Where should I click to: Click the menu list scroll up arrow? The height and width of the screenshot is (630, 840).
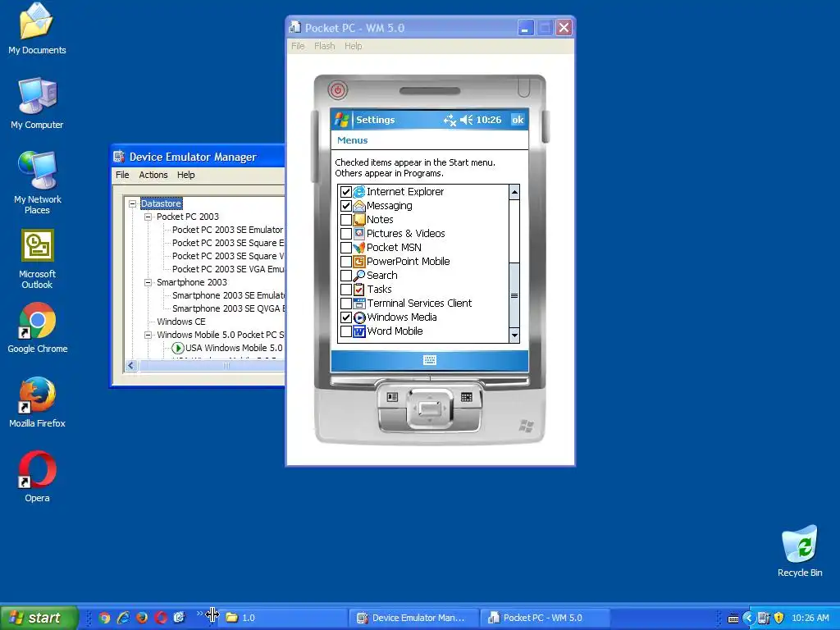(514, 192)
